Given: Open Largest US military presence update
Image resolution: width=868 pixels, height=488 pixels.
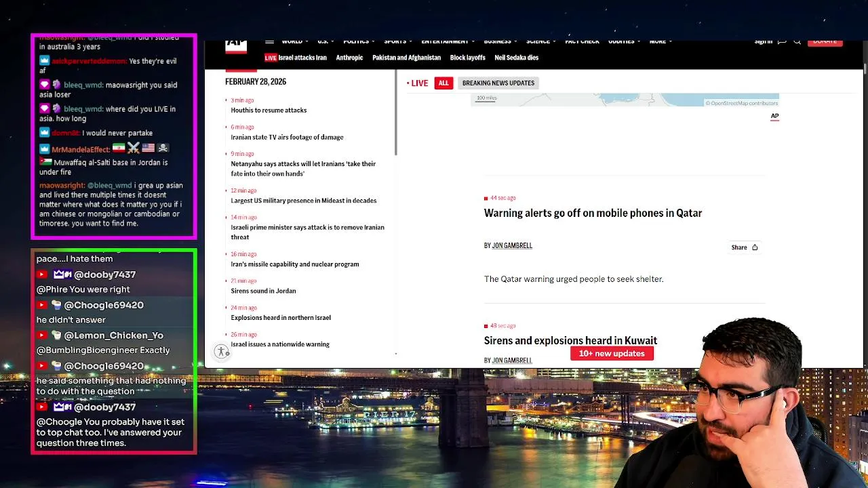Looking at the screenshot, I should click(303, 201).
